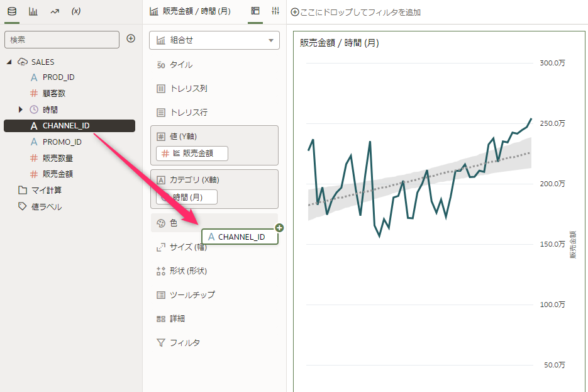Screen dimensions: 588x392
Task: Click the ツールチップ section icon
Action: (161, 295)
